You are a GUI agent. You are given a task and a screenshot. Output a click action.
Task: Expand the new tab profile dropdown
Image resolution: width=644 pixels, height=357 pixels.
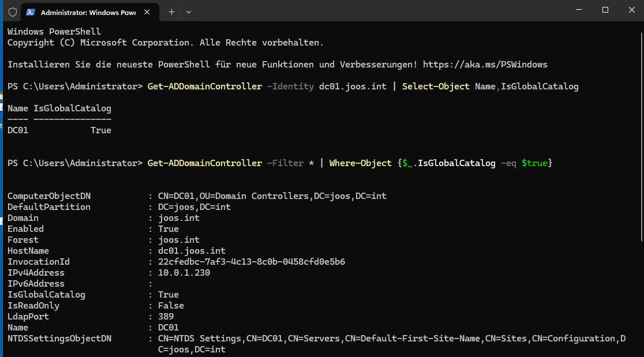click(x=189, y=12)
